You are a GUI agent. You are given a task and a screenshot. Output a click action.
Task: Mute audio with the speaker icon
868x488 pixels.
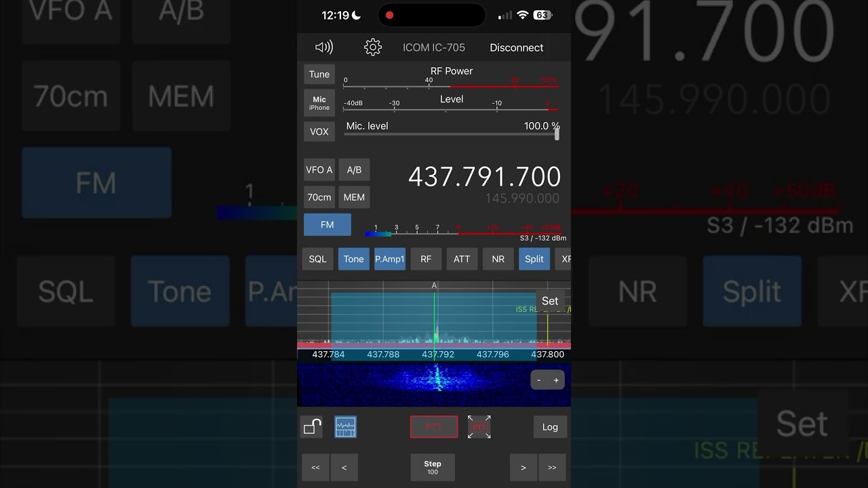(324, 47)
